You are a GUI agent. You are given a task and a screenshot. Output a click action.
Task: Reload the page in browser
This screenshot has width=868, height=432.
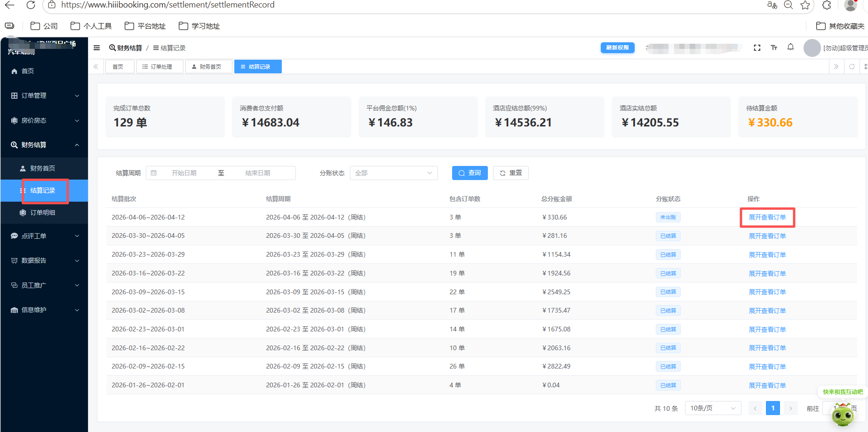click(31, 5)
